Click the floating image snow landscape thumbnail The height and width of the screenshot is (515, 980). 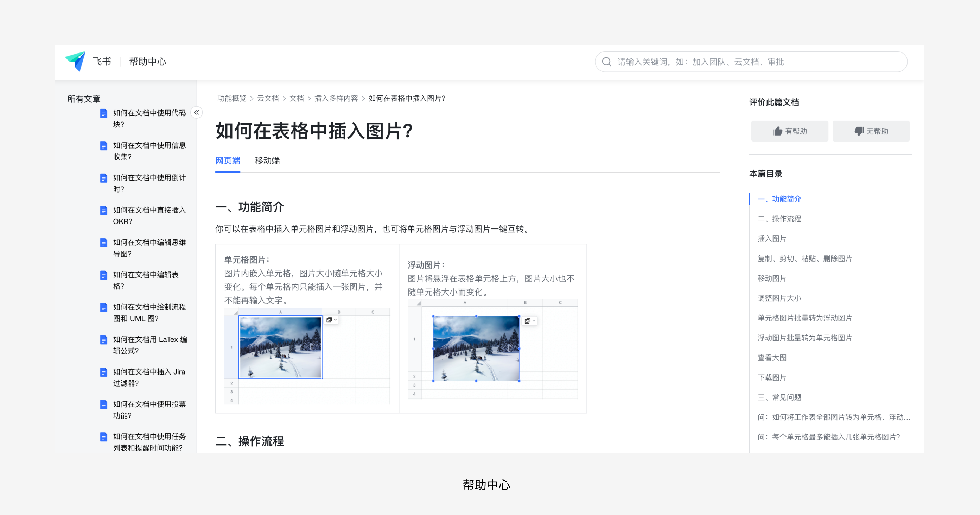tap(476, 348)
